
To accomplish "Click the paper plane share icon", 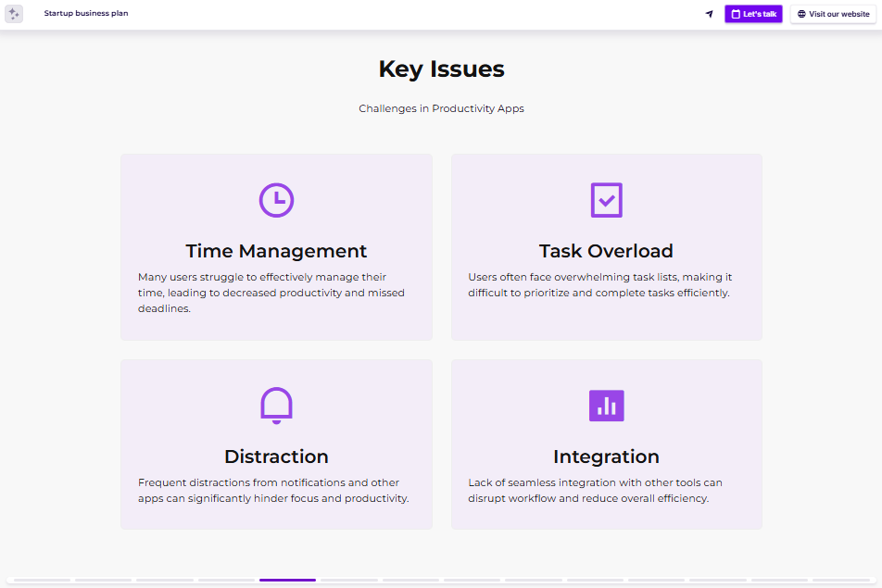I will (709, 14).
